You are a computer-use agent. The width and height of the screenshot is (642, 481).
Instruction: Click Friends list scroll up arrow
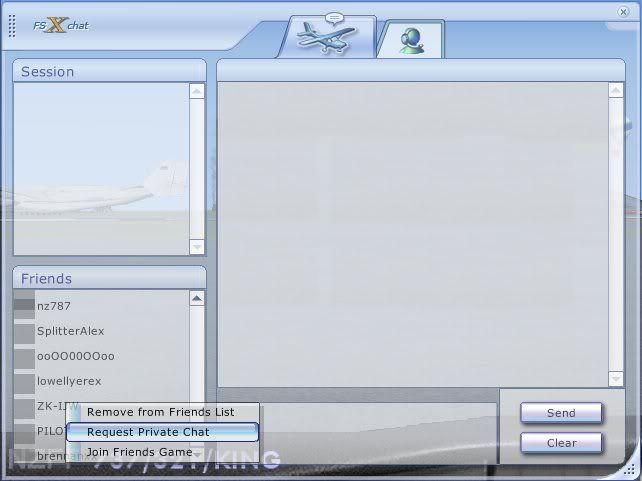point(197,298)
